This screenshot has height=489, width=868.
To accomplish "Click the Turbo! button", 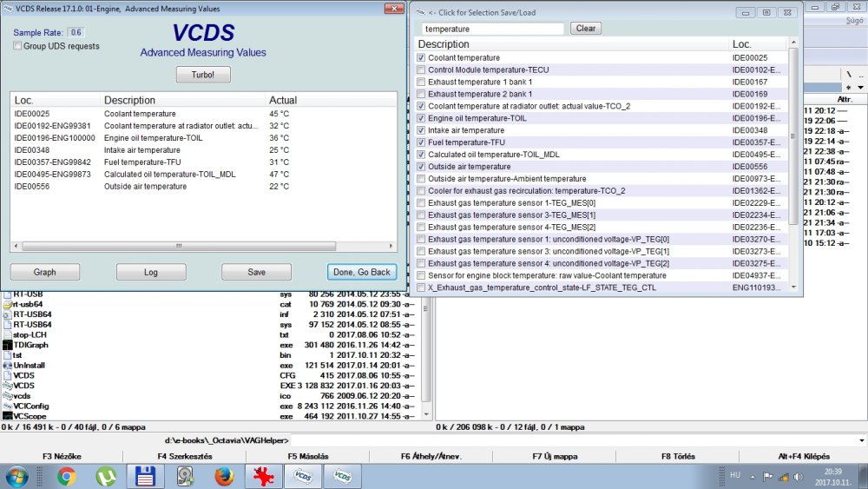I will 203,75.
